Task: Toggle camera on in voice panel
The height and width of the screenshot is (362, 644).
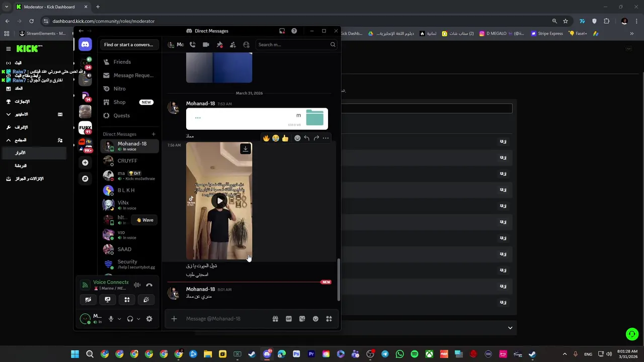Action: pyautogui.click(x=88, y=300)
